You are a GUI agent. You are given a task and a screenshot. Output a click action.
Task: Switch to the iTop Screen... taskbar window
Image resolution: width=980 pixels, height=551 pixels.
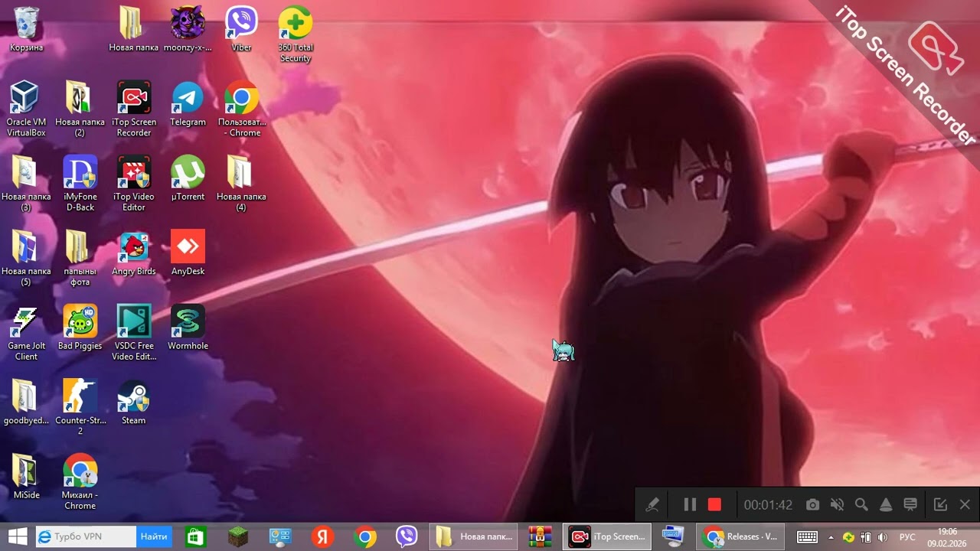[607, 536]
